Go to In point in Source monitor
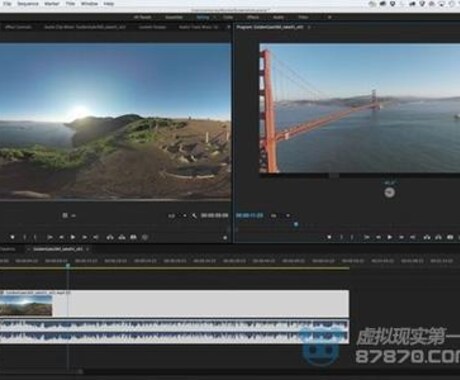The height and width of the screenshot is (380, 460). pos(50,237)
